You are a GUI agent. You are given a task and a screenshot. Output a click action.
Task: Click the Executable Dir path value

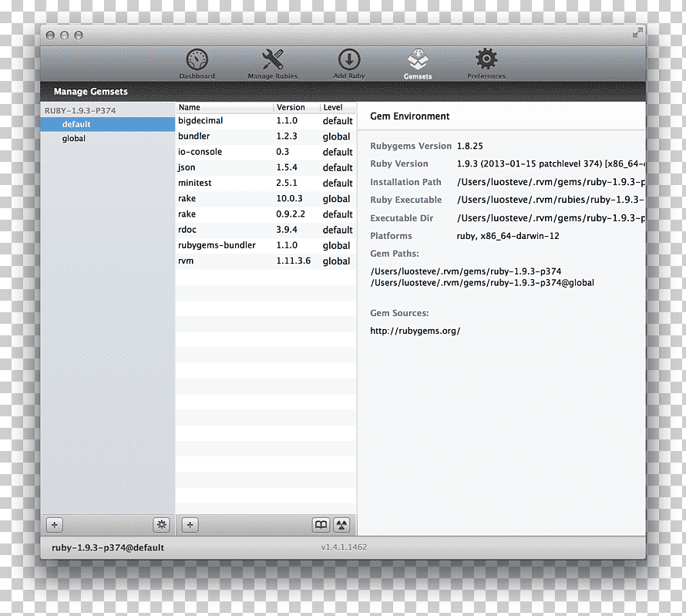[x=551, y=218]
